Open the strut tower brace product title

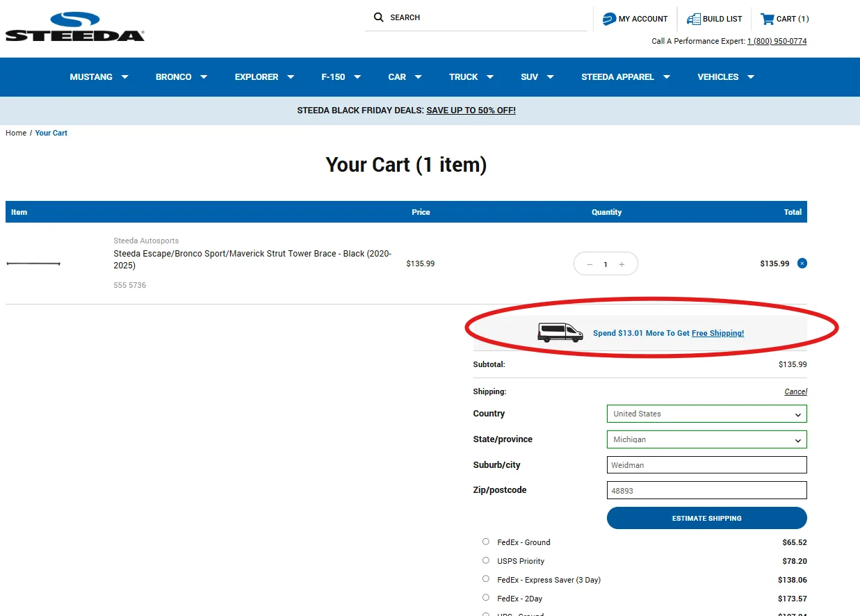pyautogui.click(x=252, y=259)
